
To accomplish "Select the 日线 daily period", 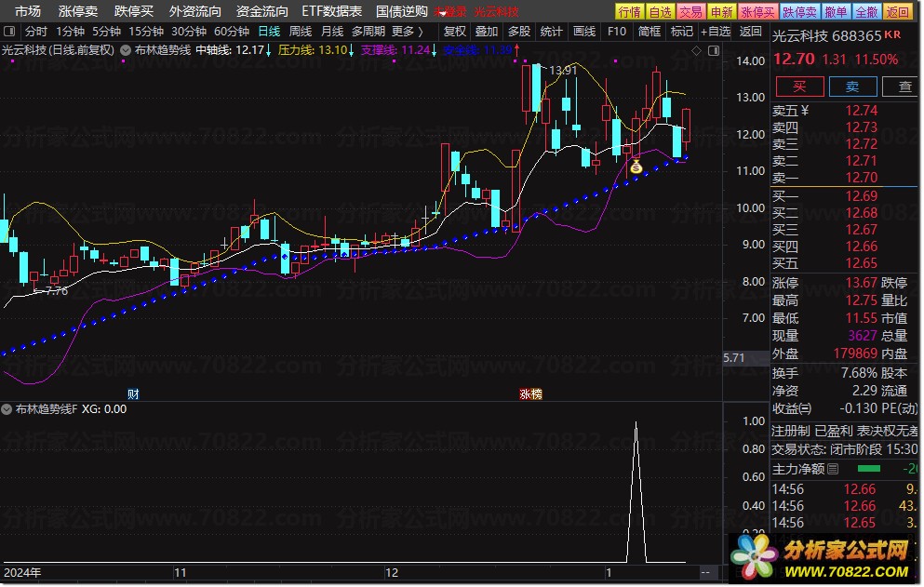I will coord(269,32).
